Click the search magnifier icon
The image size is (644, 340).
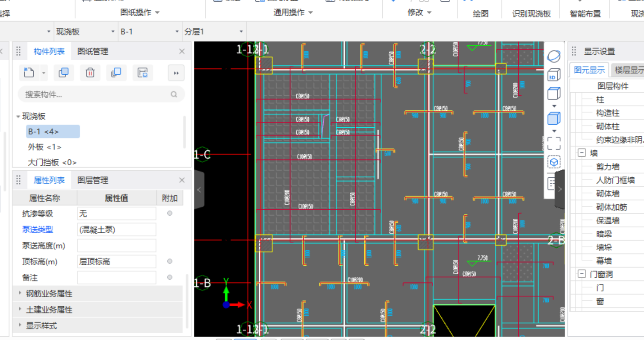(174, 94)
